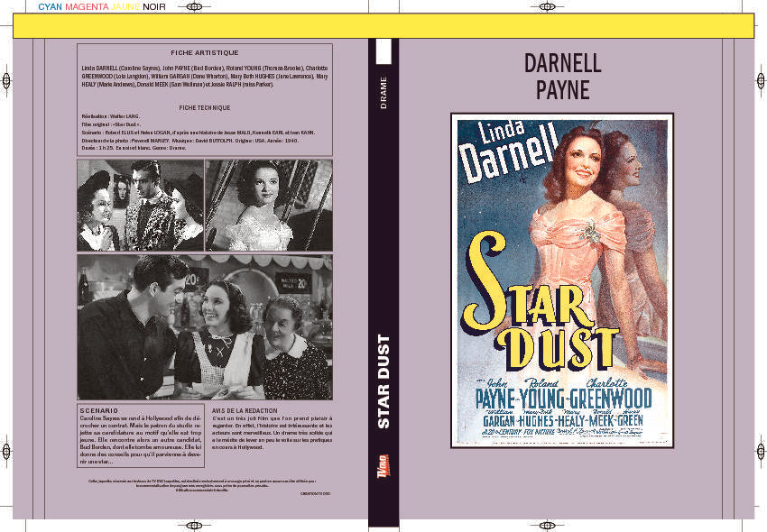Click the white rectangle atop the spine
The width and height of the screenshot is (767, 532).
(383, 51)
